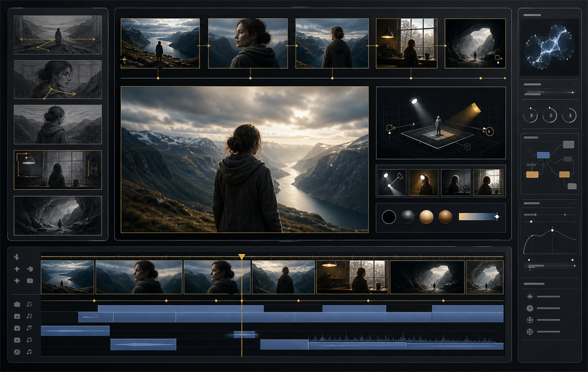Image resolution: width=588 pixels, height=372 pixels.
Task: Pick the light gold sphere material swatch
Action: pyautogui.click(x=426, y=217)
